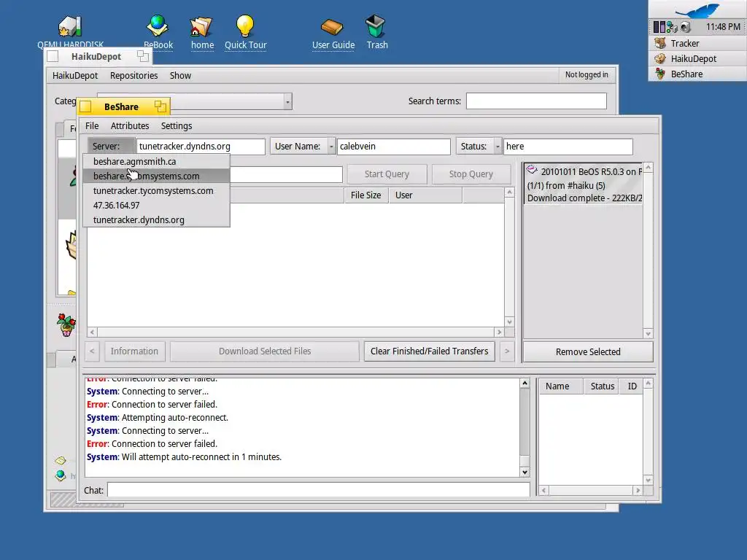
Task: Open the Attributes menu in BeShare
Action: [130, 125]
